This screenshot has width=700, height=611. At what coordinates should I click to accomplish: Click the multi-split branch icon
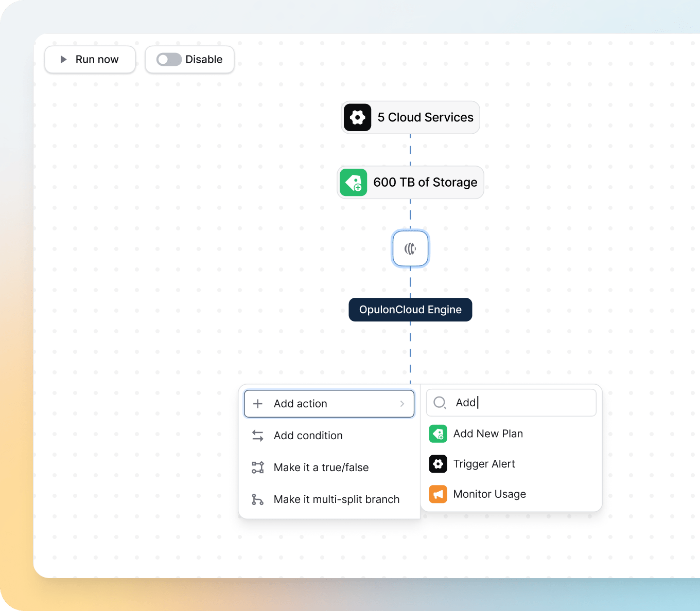pos(258,499)
